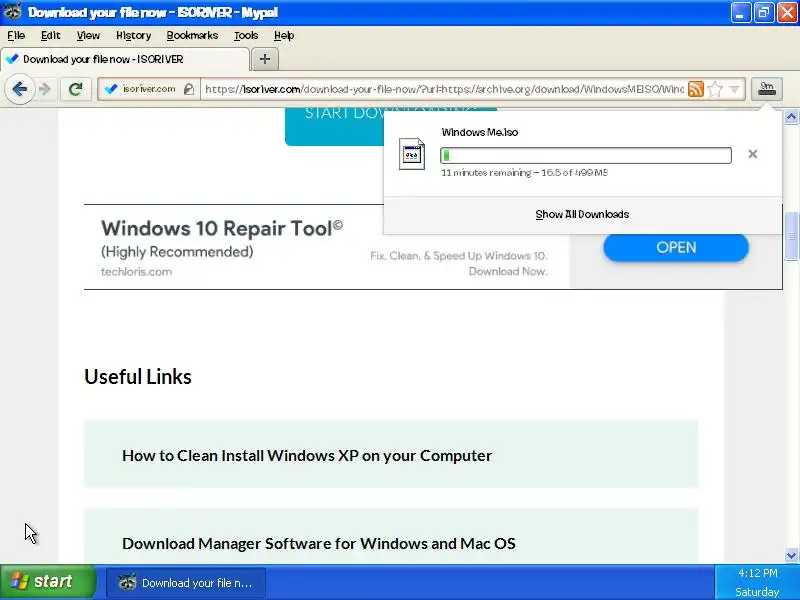Open Download Manager Software link

click(x=319, y=543)
